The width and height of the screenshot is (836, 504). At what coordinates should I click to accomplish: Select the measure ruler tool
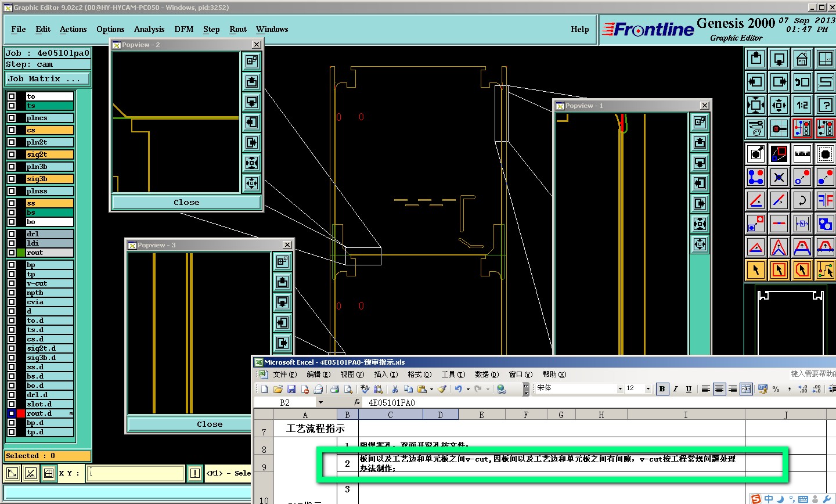(x=802, y=154)
